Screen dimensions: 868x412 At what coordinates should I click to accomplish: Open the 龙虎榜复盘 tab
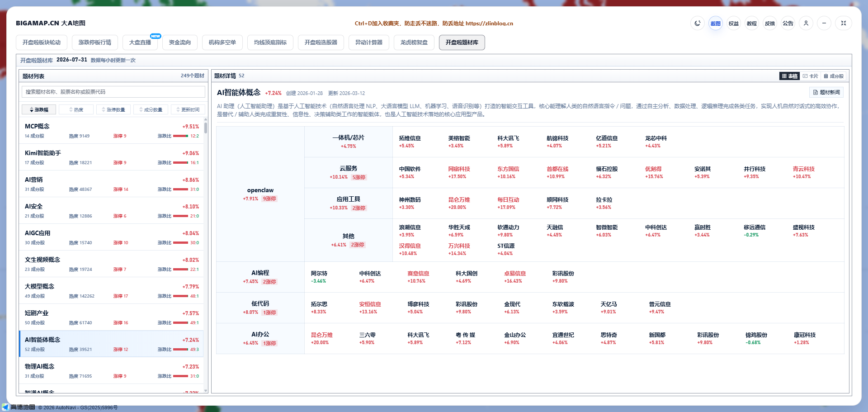pos(414,43)
